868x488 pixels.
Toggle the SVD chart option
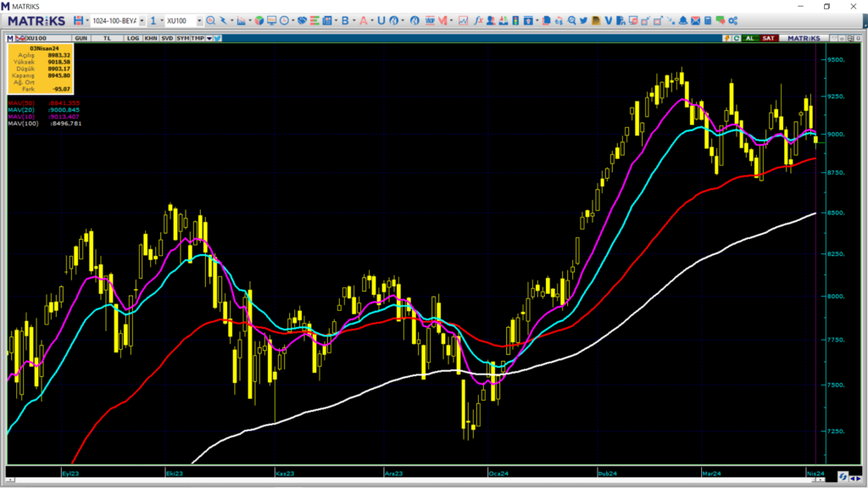tap(167, 38)
